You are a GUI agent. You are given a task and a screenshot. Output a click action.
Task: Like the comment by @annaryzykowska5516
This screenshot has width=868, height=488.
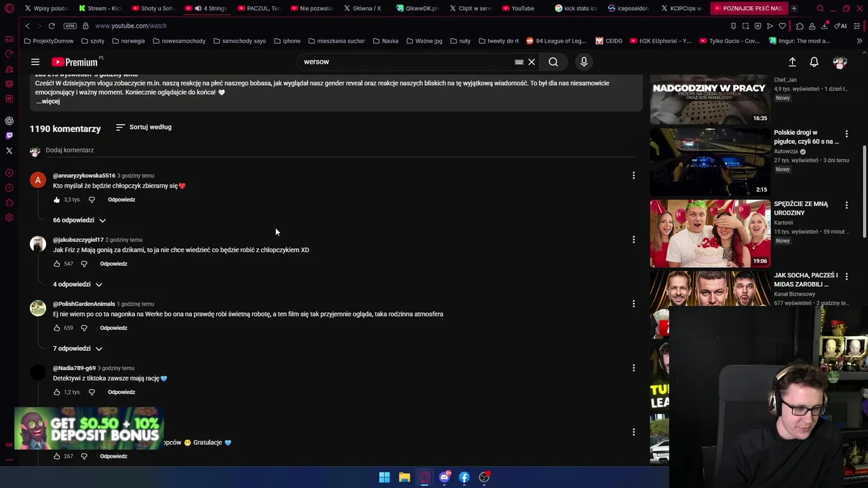coord(57,200)
